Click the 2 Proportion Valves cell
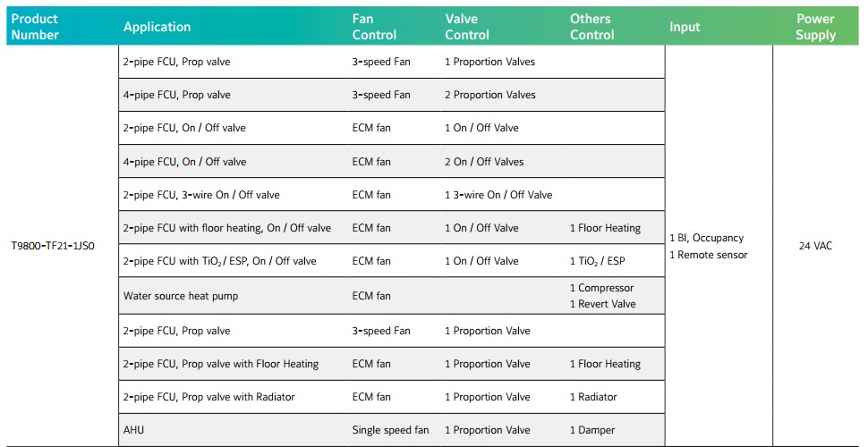Screen dimensions: 868x447 [x=489, y=95]
